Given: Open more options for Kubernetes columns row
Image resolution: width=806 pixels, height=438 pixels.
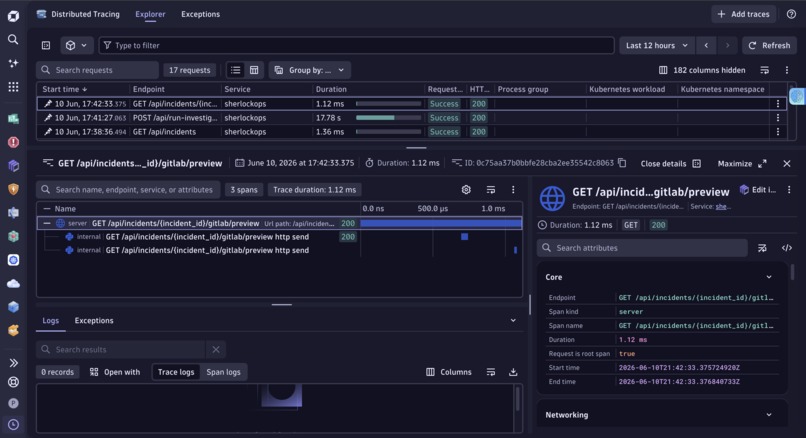Looking at the screenshot, I should click(786, 70).
